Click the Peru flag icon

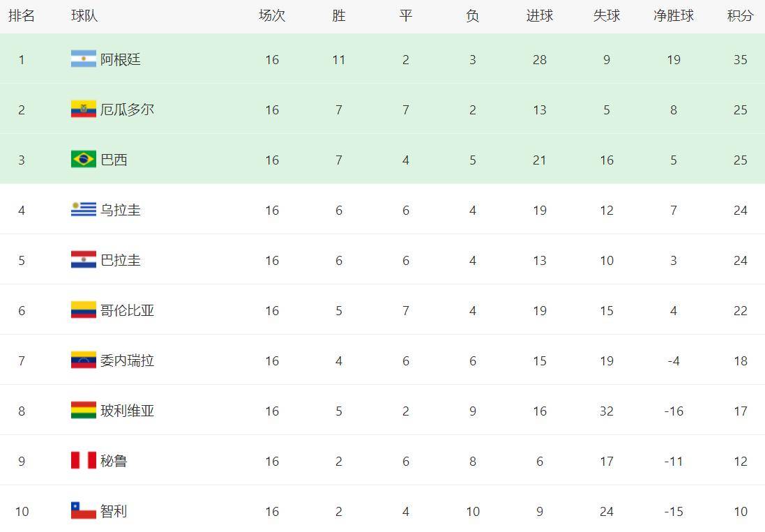(x=84, y=461)
